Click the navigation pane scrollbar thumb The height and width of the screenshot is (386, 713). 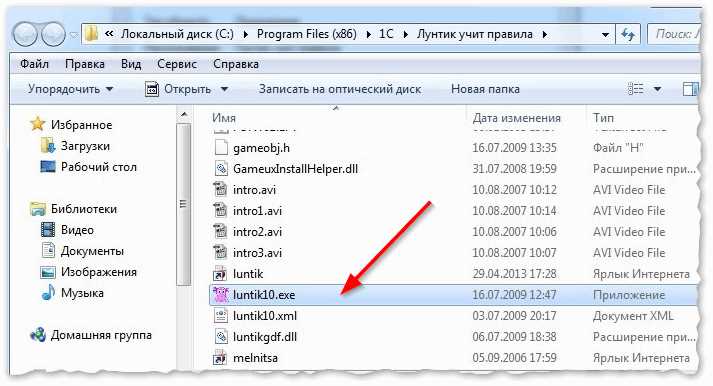coord(184,205)
